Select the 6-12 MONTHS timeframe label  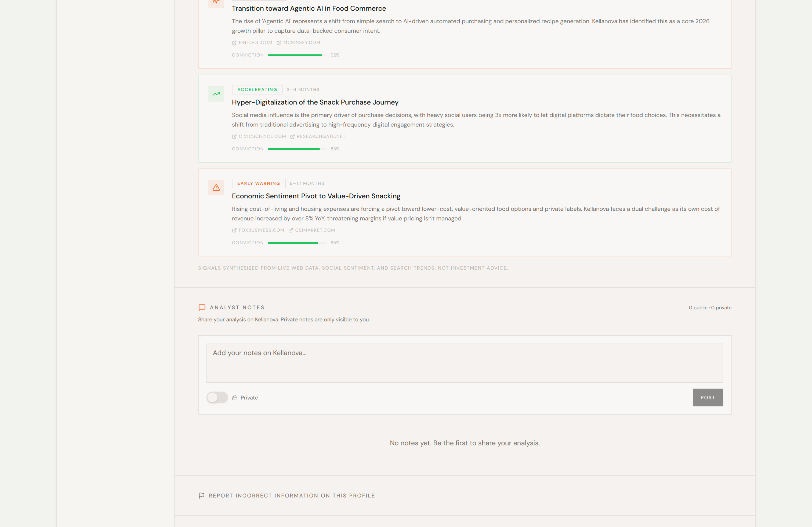306,183
